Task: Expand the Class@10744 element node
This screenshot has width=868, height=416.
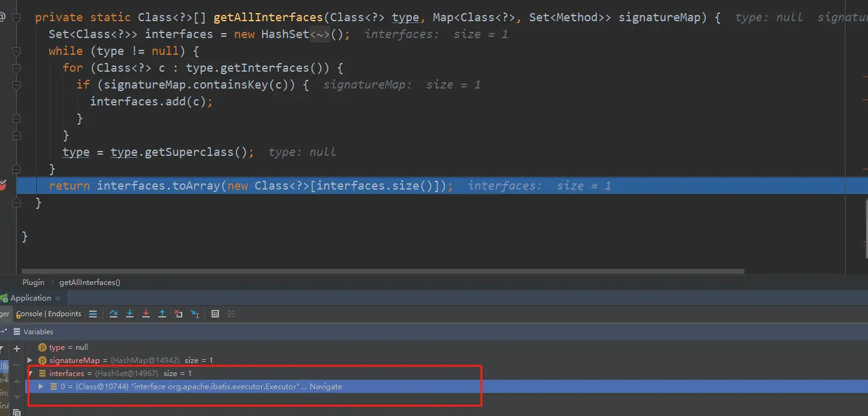Action: [x=41, y=387]
